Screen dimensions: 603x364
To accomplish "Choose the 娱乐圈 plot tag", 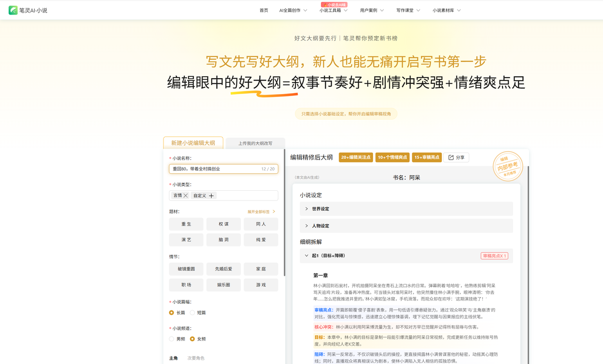I will 223,285.
